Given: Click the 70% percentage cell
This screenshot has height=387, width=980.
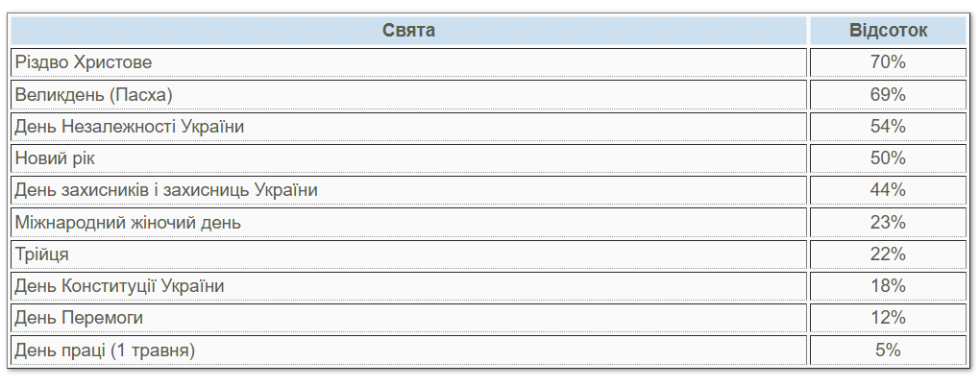Looking at the screenshot, I should pyautogui.click(x=888, y=62).
